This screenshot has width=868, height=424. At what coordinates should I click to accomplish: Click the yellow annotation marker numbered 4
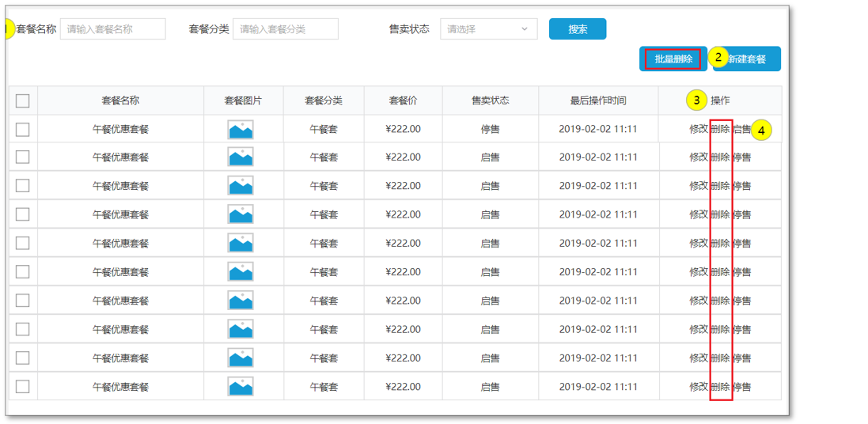[x=761, y=131]
